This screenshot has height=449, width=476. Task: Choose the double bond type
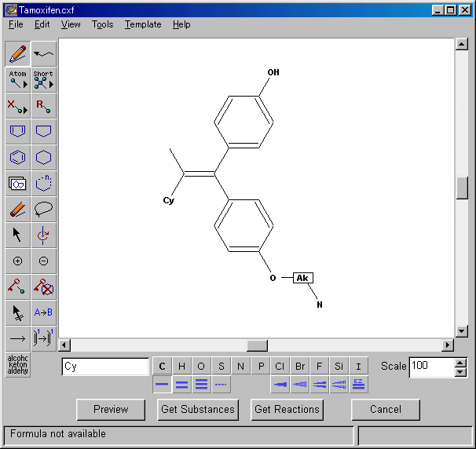[x=181, y=385]
